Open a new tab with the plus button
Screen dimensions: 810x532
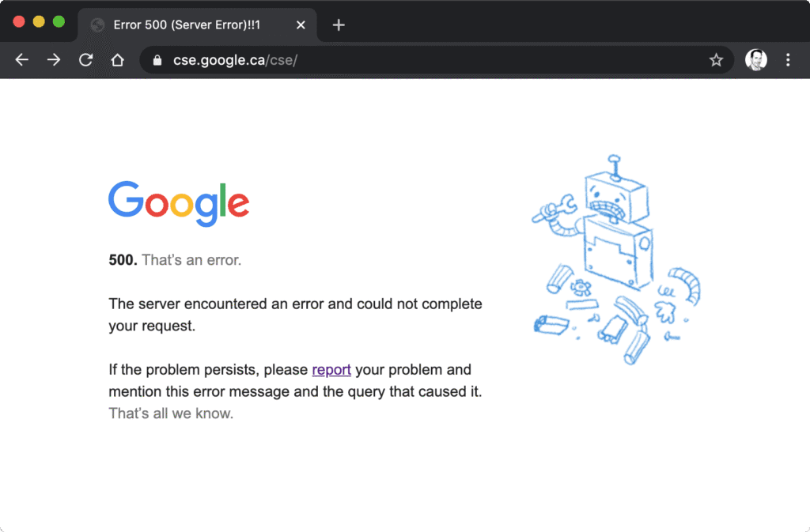pos(338,25)
